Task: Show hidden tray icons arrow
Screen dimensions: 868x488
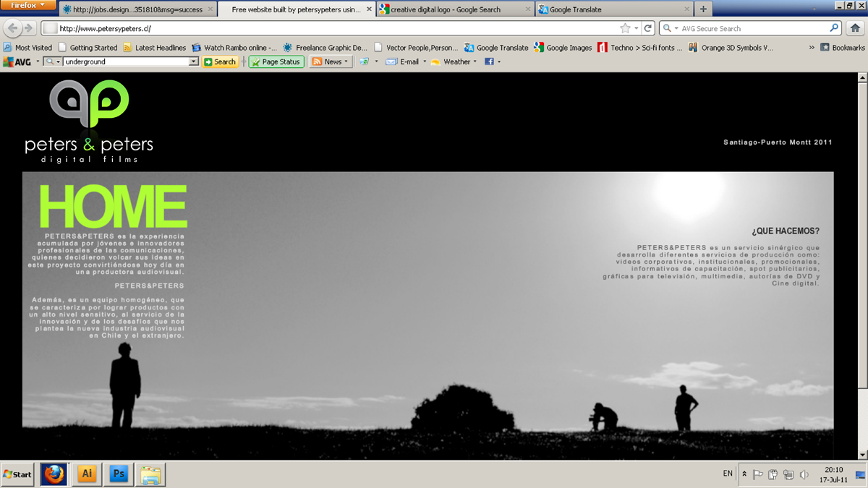Action: pos(744,474)
